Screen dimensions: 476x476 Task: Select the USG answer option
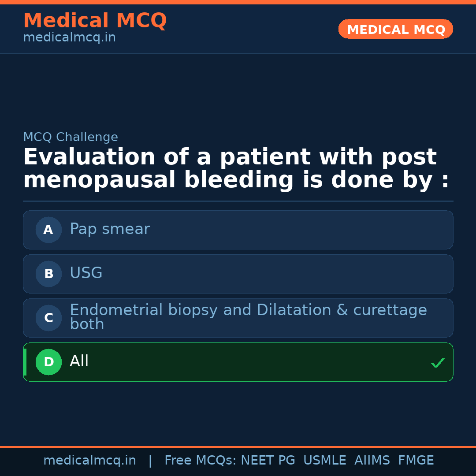pyautogui.click(x=238, y=274)
